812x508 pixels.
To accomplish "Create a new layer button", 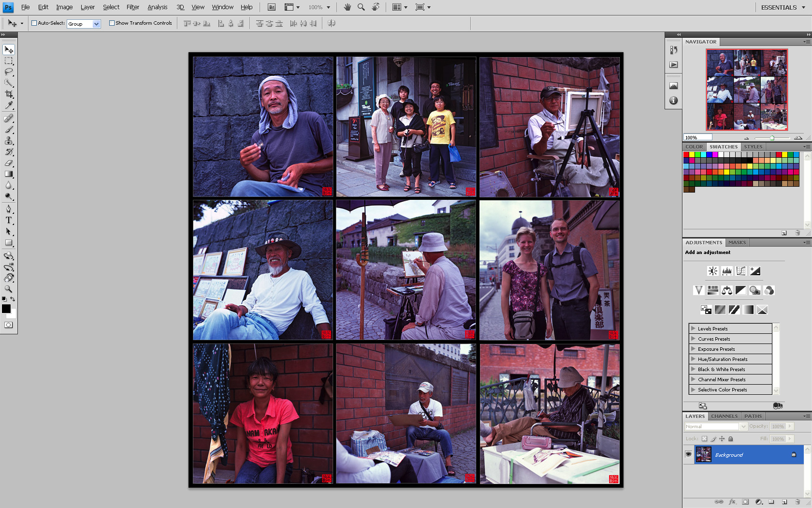I will coord(784,502).
